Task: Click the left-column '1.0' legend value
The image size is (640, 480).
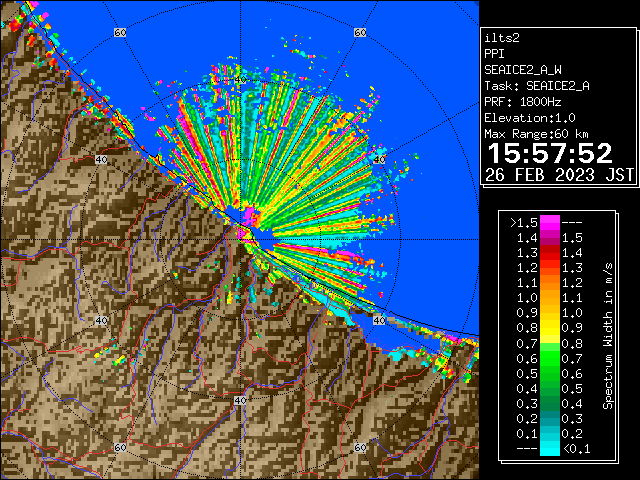Action: click(527, 298)
